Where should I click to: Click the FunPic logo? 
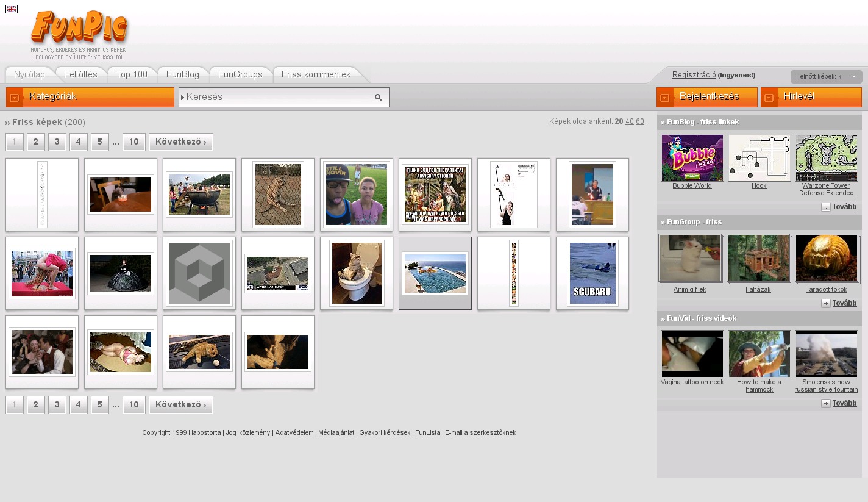(x=79, y=29)
